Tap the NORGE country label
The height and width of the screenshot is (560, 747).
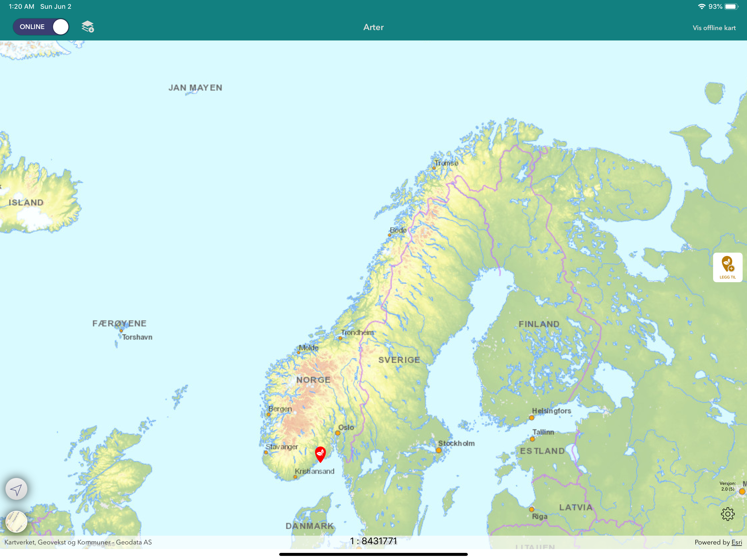click(x=313, y=380)
